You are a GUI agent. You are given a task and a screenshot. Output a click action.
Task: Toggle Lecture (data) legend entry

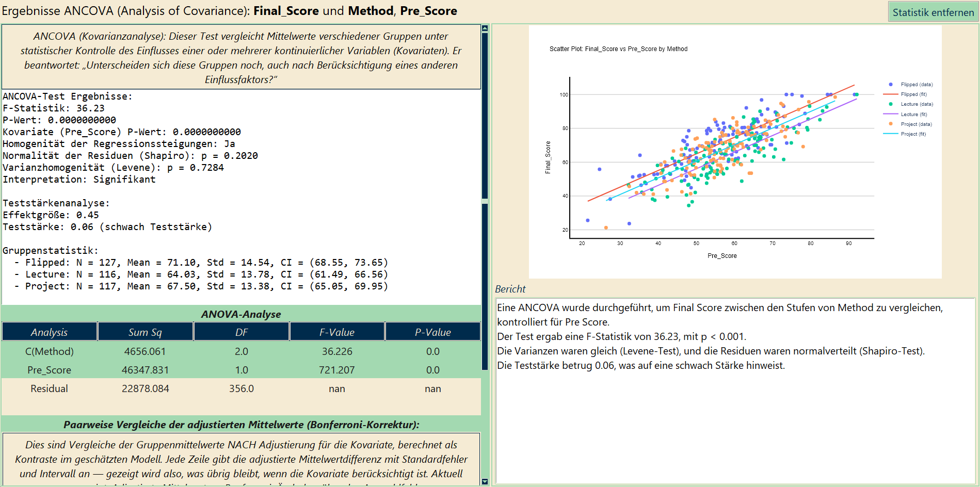coord(911,104)
